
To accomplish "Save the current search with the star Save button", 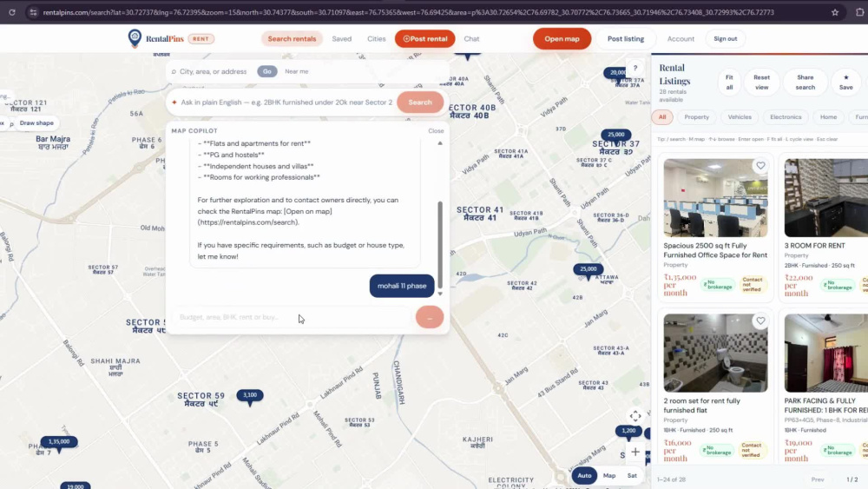I will point(845,83).
